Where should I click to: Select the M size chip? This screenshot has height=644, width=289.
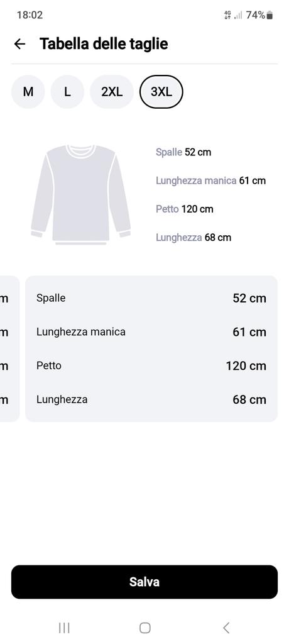click(x=28, y=92)
